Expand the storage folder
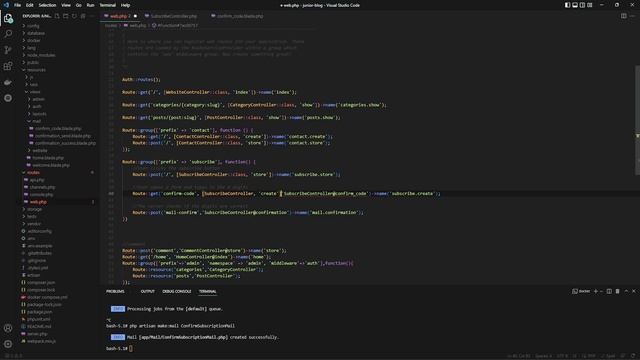Image resolution: width=640 pixels, height=360 pixels. [34, 209]
